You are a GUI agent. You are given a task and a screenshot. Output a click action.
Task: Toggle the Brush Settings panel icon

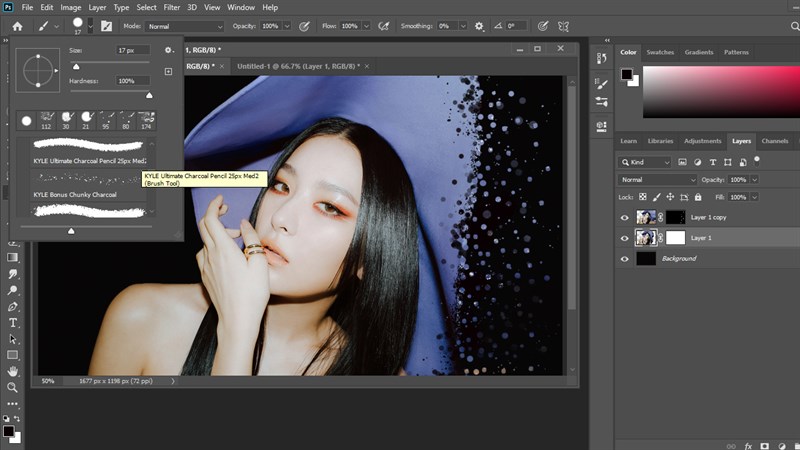[x=106, y=25]
